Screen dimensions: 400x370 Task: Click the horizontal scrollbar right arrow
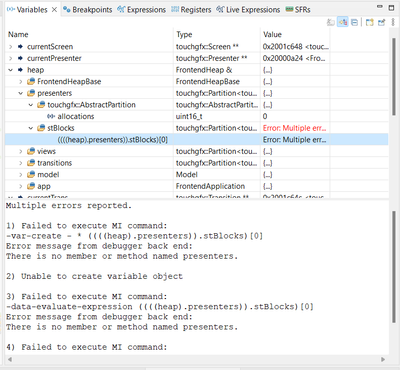pos(383,359)
